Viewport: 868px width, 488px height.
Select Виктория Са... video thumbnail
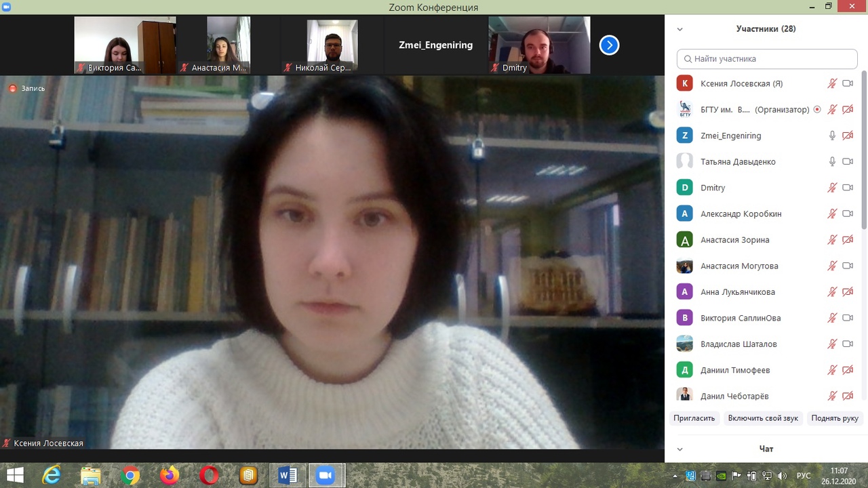point(125,45)
